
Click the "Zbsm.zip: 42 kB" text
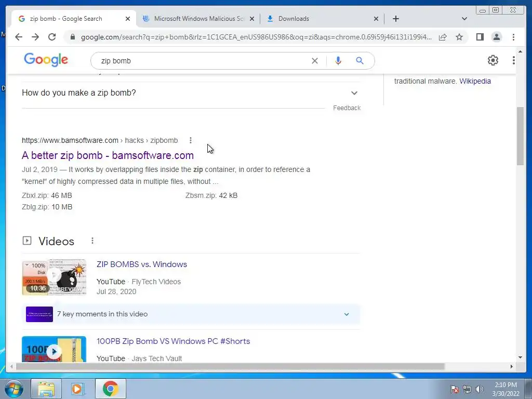[x=211, y=195]
